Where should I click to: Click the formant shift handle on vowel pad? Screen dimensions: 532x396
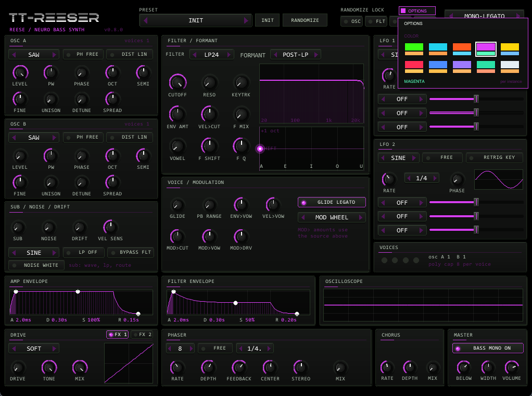click(260, 148)
